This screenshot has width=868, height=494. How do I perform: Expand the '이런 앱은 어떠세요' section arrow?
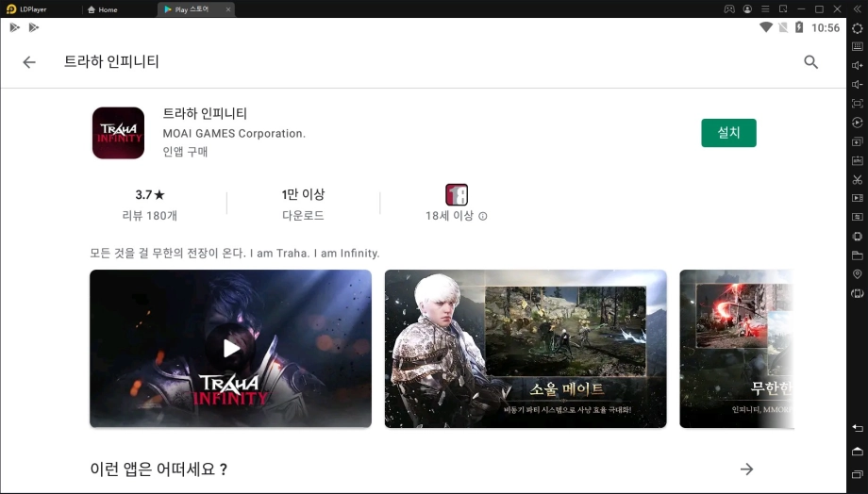746,469
